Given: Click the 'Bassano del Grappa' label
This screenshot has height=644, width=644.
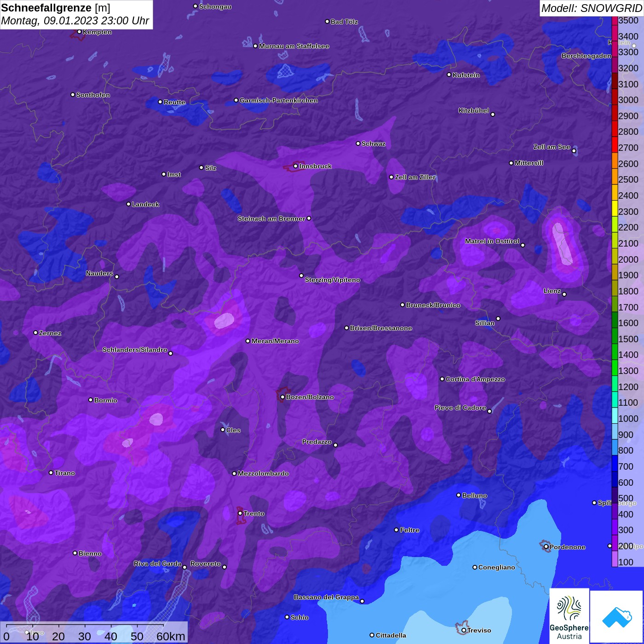Looking at the screenshot, I should tap(327, 597).
